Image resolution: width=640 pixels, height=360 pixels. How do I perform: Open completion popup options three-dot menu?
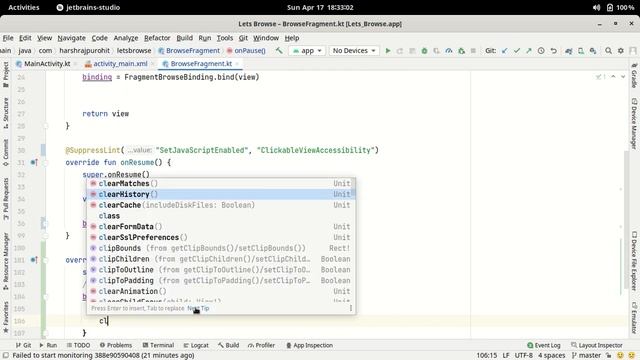[351, 308]
